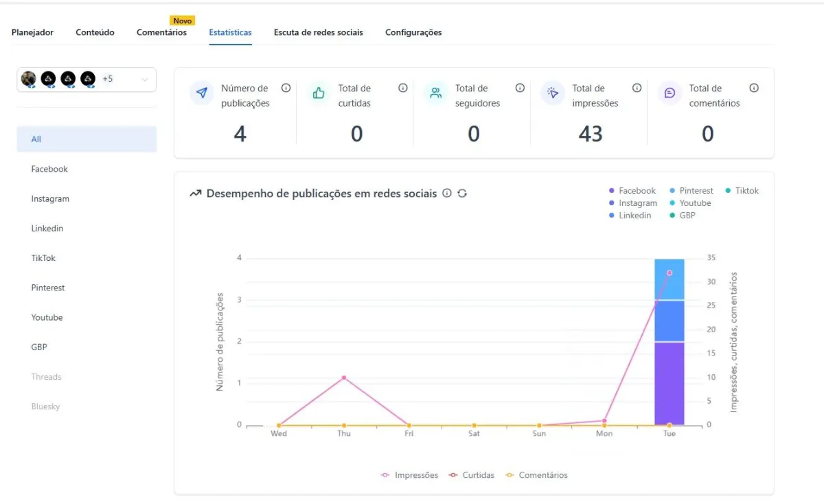This screenshot has height=504, width=824.
Task: Select the Pinterest filter in the sidebar
Action: coord(48,287)
